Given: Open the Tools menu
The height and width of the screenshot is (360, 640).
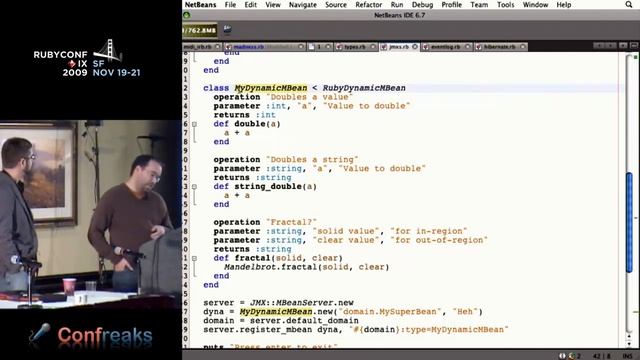Looking at the screenshot, I should tap(505, 5).
